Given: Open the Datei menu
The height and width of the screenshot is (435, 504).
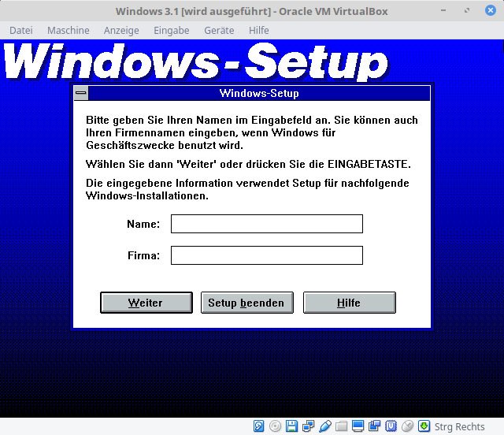Looking at the screenshot, I should [21, 30].
